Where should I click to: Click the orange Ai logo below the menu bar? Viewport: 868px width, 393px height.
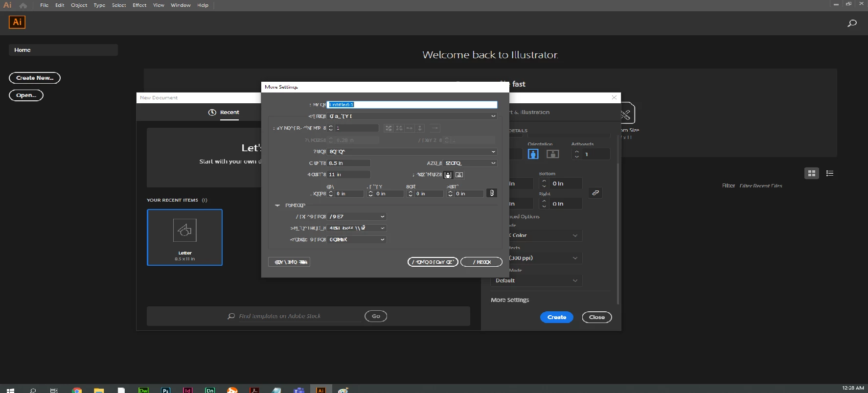(17, 22)
